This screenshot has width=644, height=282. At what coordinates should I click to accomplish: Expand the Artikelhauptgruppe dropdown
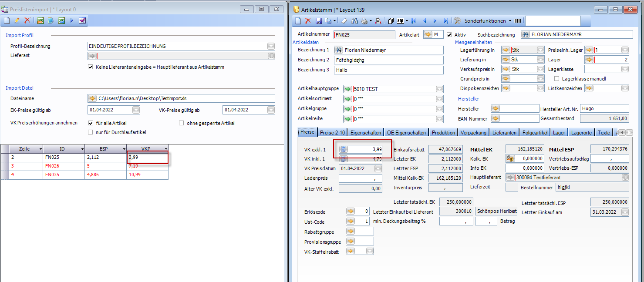[x=439, y=89]
